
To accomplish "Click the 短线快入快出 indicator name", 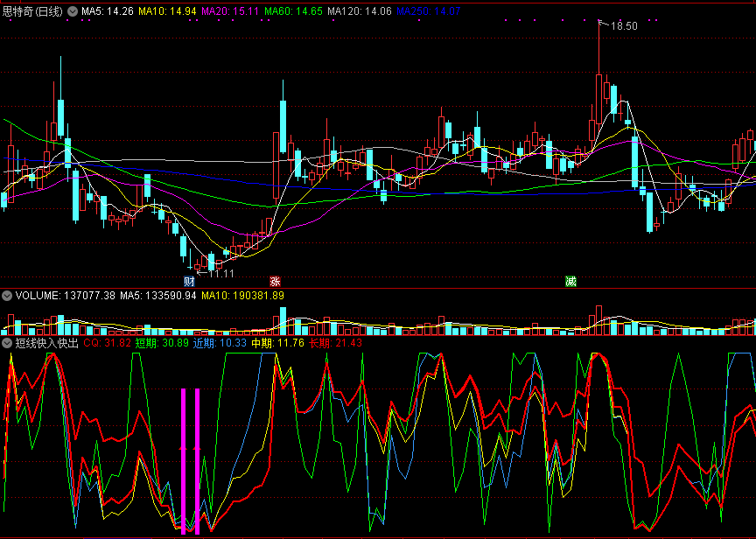I will [x=46, y=343].
